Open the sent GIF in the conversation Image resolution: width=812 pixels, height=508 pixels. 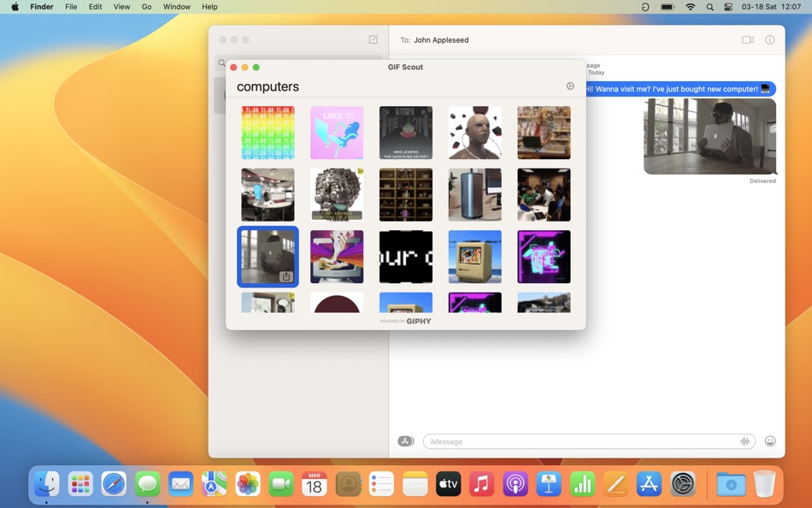(x=709, y=136)
